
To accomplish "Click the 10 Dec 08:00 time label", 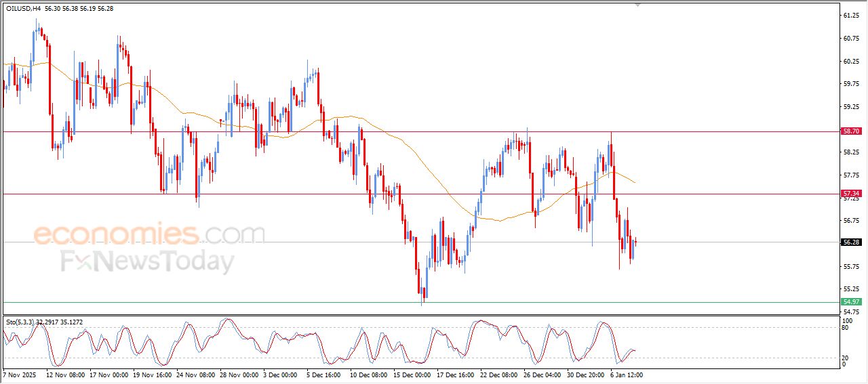I will pyautogui.click(x=370, y=375).
